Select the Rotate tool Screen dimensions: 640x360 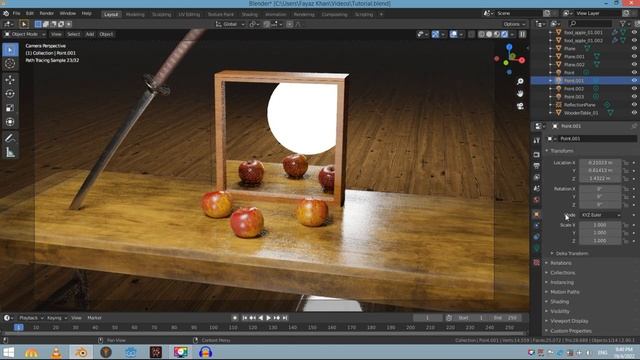pyautogui.click(x=10, y=94)
